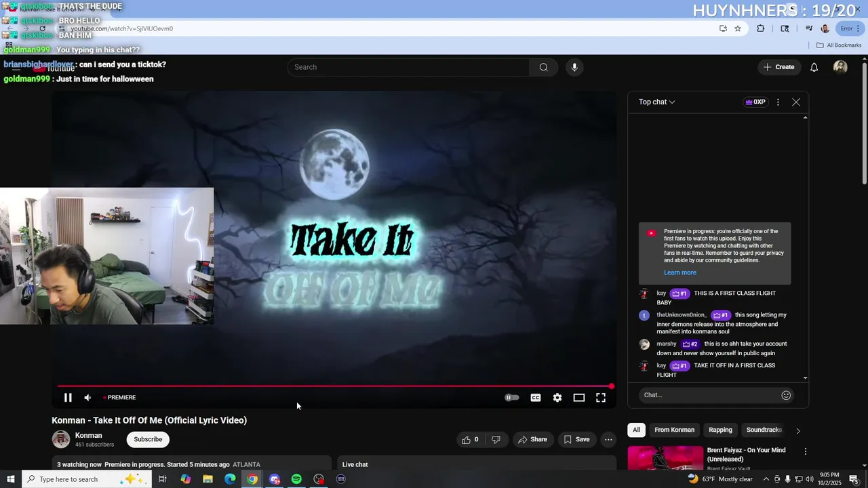Open Microsoft Edge from taskbar

tap(230, 479)
